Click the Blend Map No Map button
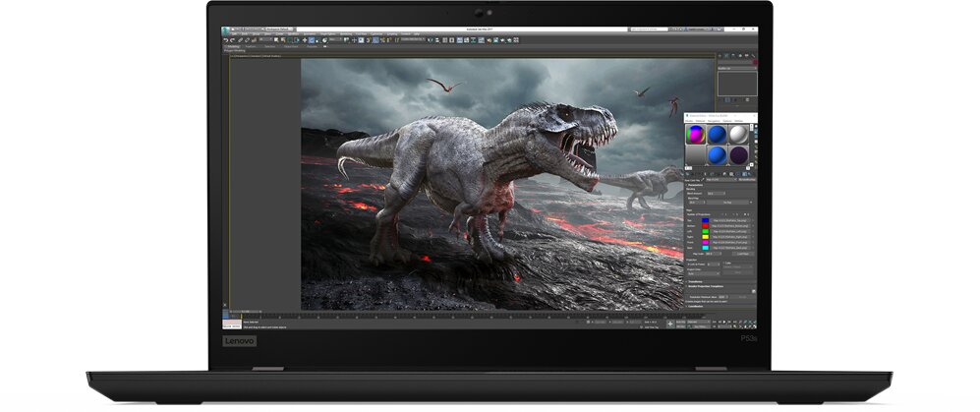This screenshot has width=980, height=412. click(x=728, y=202)
